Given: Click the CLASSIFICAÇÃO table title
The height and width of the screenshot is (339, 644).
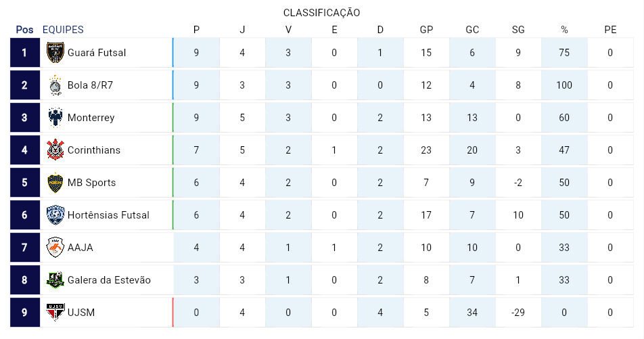Looking at the screenshot, I should 321,13.
